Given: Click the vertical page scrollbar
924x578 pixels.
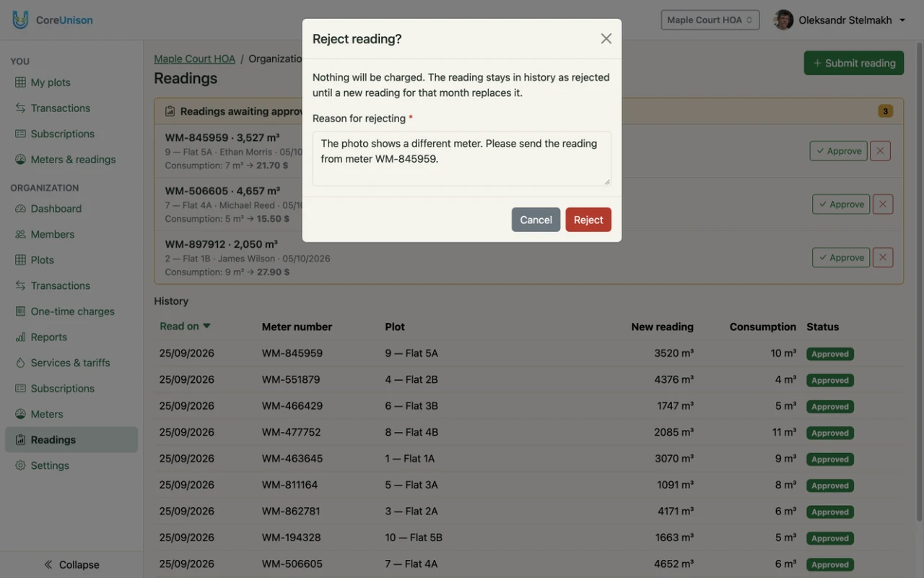Looking at the screenshot, I should pyautogui.click(x=919, y=282).
